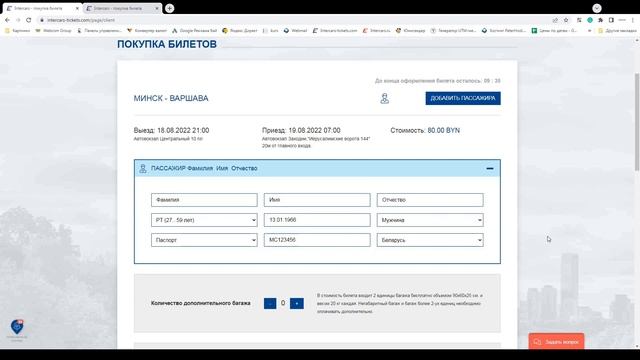Click the birth date field 13.01.1966
The height and width of the screenshot is (360, 640).
pyautogui.click(x=317, y=220)
